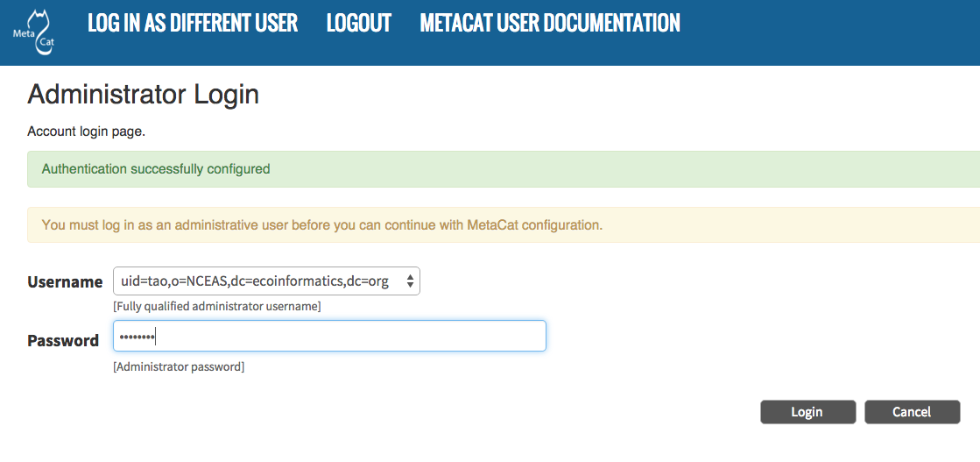Click the Password field label
The width and height of the screenshot is (980, 462).
coord(63,341)
